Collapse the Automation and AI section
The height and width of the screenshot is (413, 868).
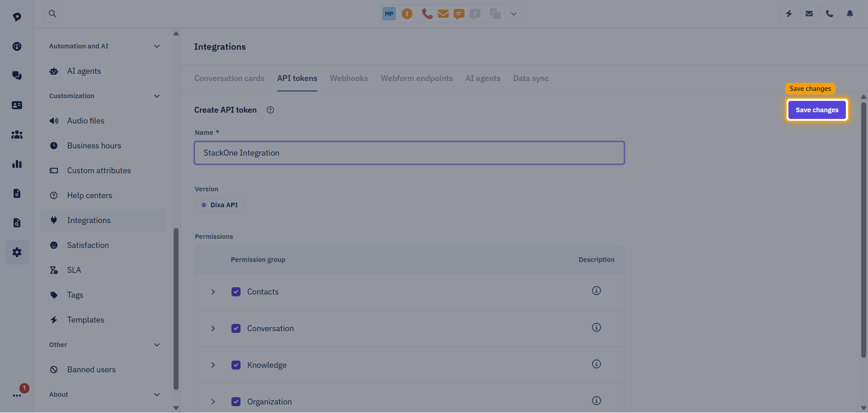point(157,46)
